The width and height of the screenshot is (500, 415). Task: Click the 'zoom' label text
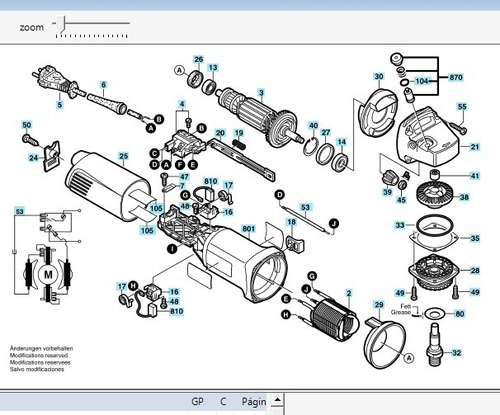point(32,27)
